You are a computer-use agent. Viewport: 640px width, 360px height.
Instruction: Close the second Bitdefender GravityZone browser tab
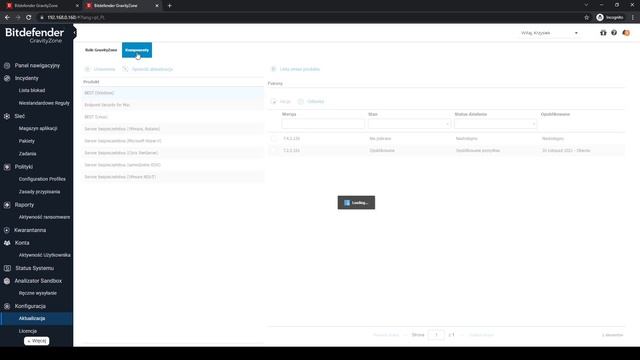(157, 6)
